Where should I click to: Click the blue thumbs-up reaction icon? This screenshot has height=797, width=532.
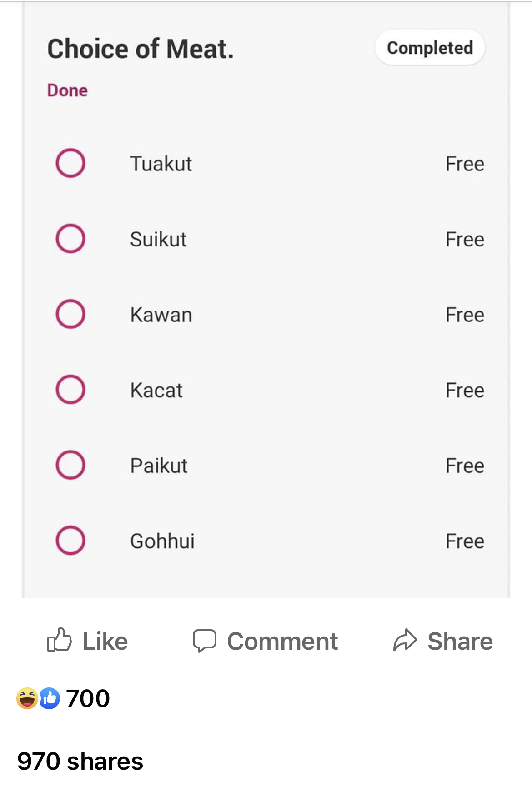tap(50, 698)
